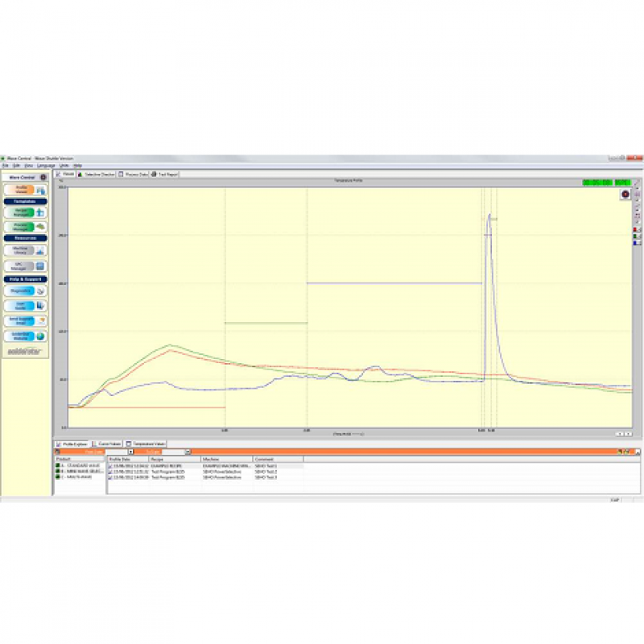
Task: Click the SPC Manager sidebar icon
Action: (x=40, y=266)
